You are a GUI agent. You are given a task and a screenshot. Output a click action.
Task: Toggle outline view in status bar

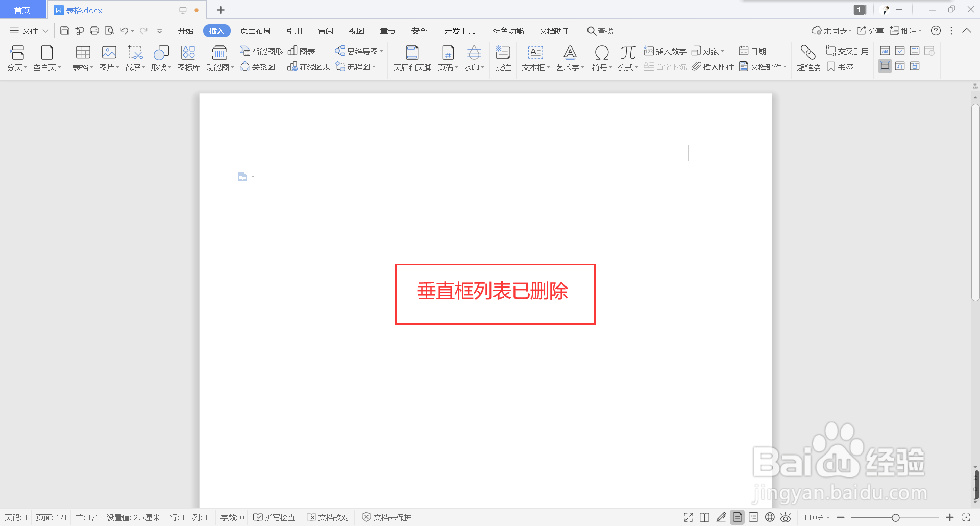pyautogui.click(x=753, y=517)
